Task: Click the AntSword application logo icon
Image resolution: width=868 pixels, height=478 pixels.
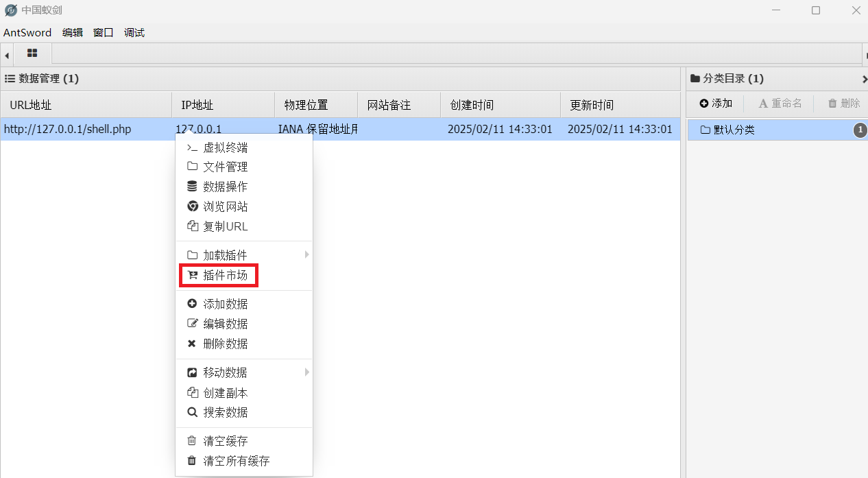Action: [x=11, y=10]
